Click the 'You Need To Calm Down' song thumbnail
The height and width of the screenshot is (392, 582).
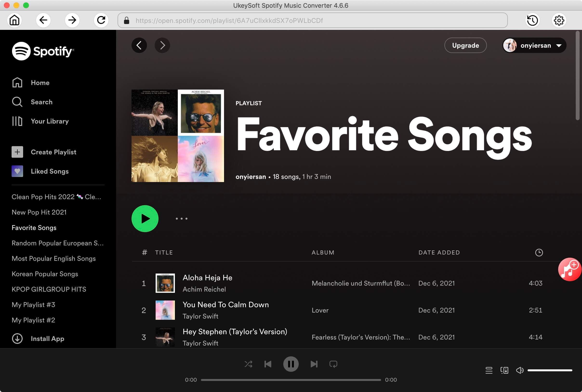tap(165, 310)
